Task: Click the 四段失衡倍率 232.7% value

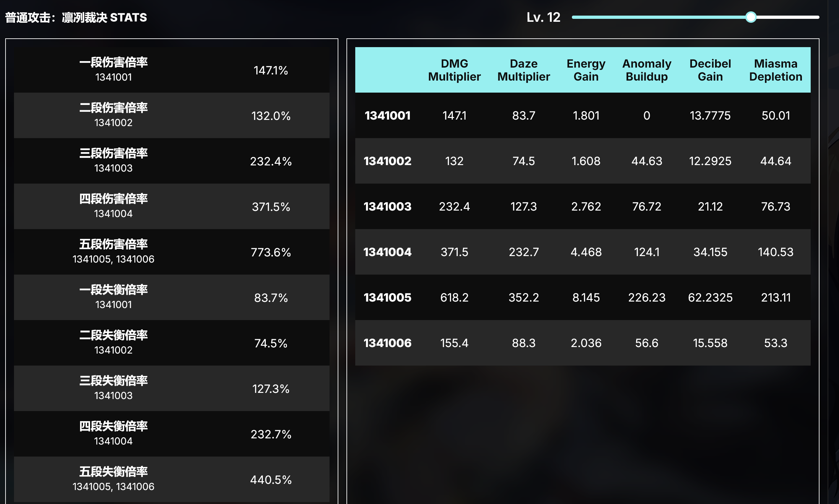Action: [x=271, y=434]
